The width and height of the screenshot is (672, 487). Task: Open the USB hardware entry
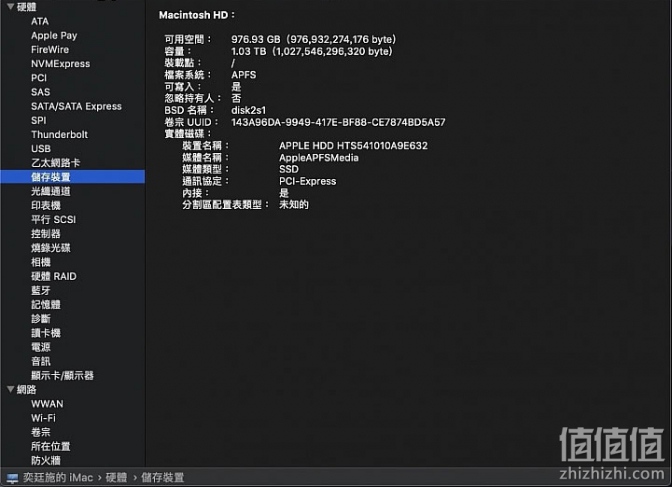pyautogui.click(x=41, y=149)
